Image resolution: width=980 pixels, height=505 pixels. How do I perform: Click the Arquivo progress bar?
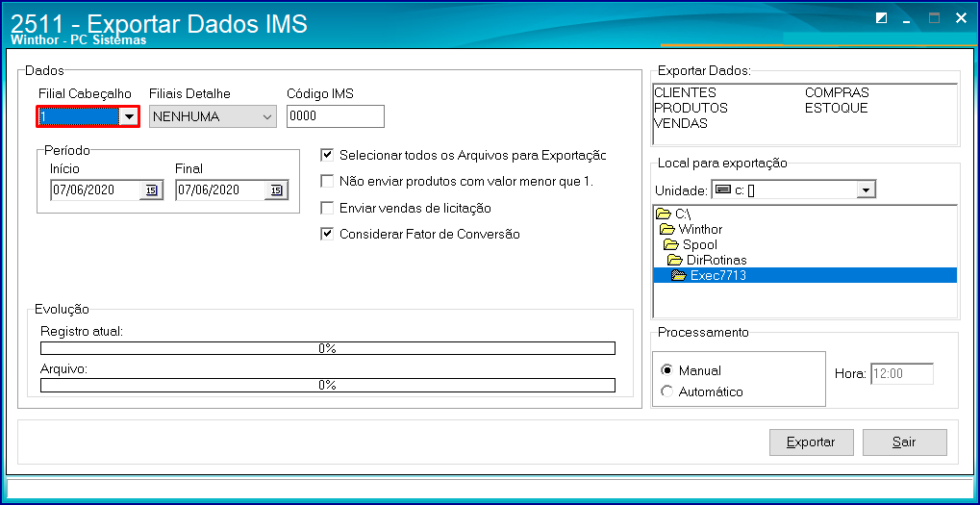(x=328, y=385)
